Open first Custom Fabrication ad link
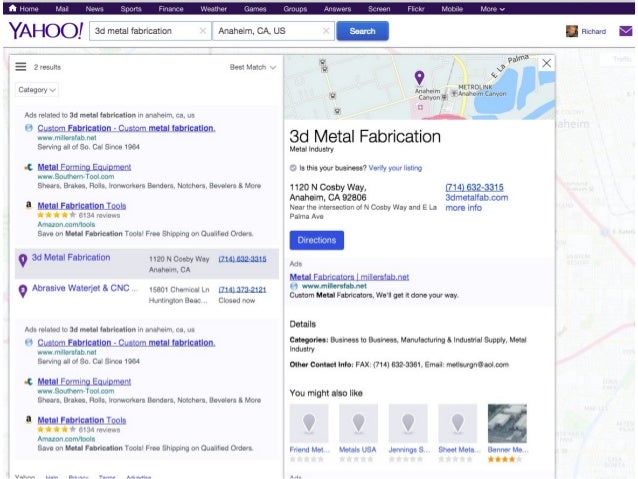Image resolution: width=638 pixels, height=479 pixels. click(126, 128)
